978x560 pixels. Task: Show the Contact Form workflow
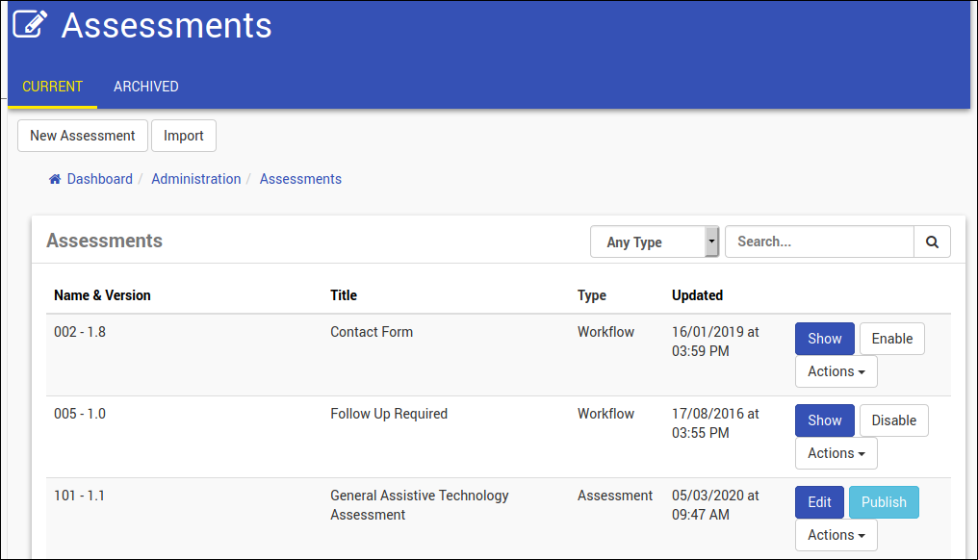tap(824, 339)
